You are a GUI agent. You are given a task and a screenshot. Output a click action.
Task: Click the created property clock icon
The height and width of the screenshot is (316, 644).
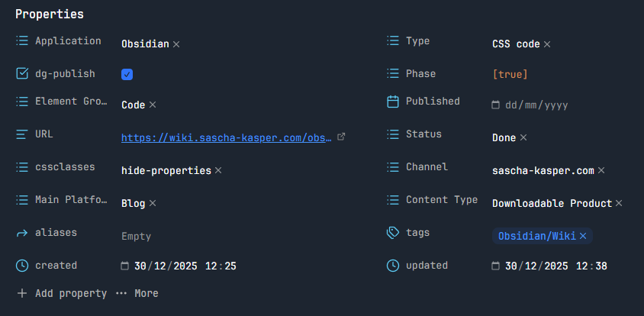[x=22, y=266]
